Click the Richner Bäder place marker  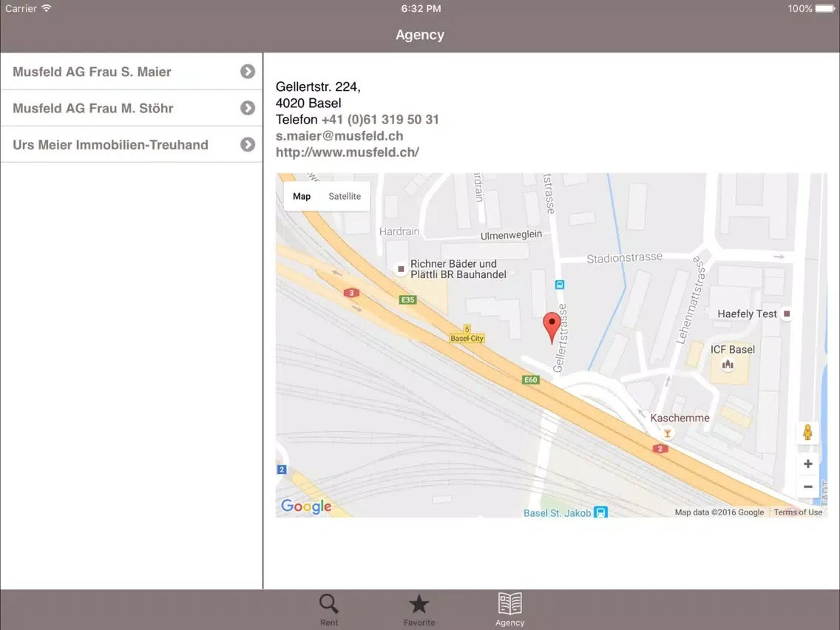(401, 269)
